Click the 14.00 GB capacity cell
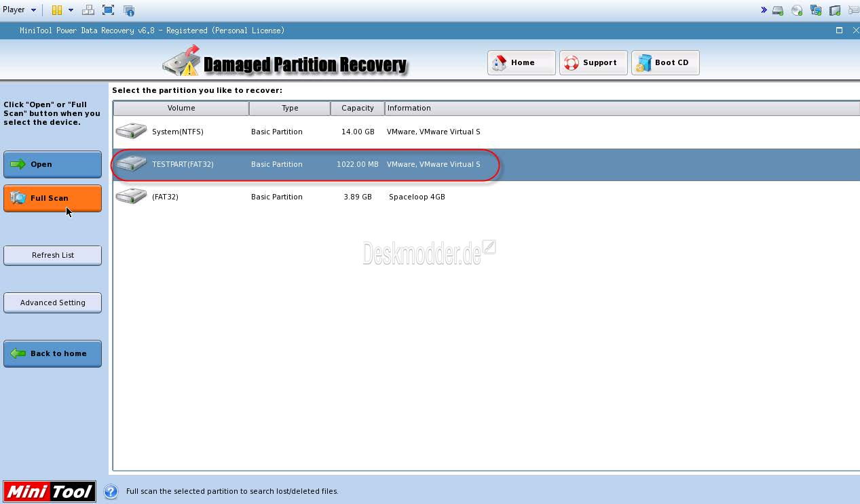 (358, 132)
